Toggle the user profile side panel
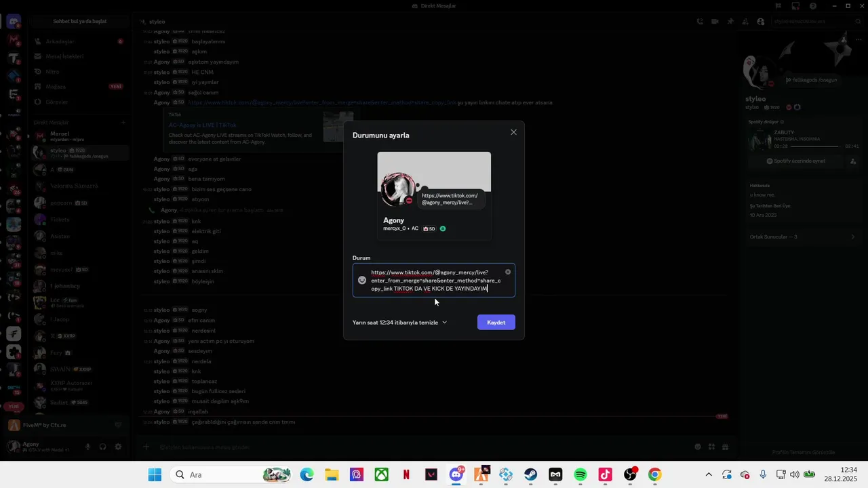868x488 pixels. (x=760, y=22)
